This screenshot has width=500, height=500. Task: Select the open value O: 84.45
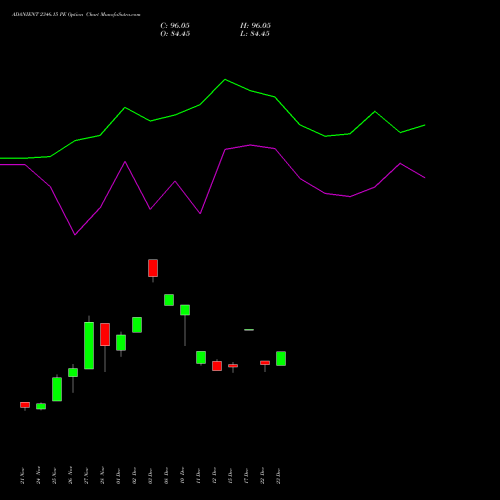175,34
